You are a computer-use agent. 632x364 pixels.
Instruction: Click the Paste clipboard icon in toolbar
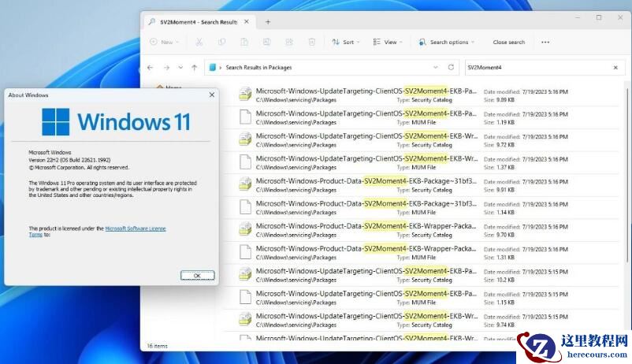[x=244, y=42]
